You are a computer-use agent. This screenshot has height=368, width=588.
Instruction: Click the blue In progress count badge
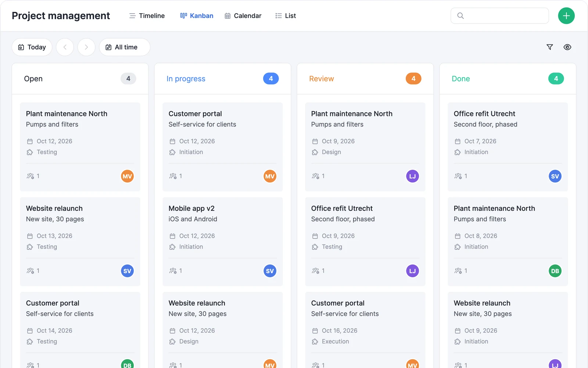point(271,78)
